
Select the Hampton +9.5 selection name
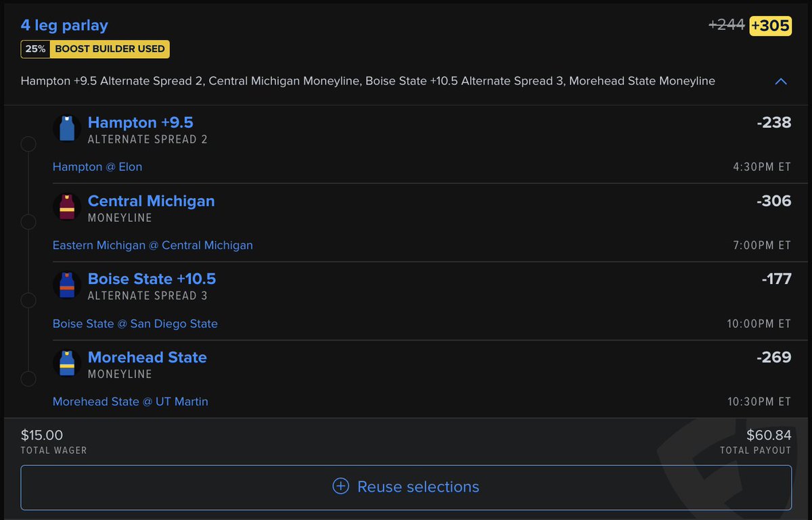point(141,122)
